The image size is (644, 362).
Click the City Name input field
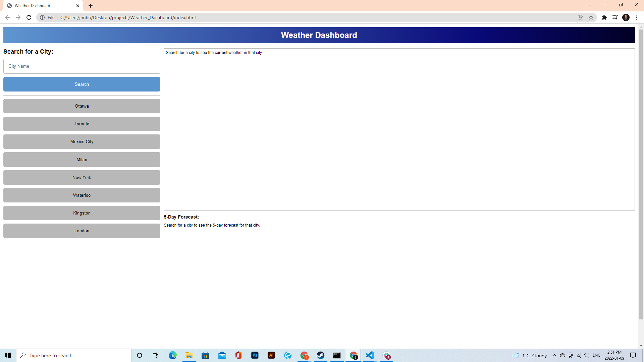click(82, 66)
